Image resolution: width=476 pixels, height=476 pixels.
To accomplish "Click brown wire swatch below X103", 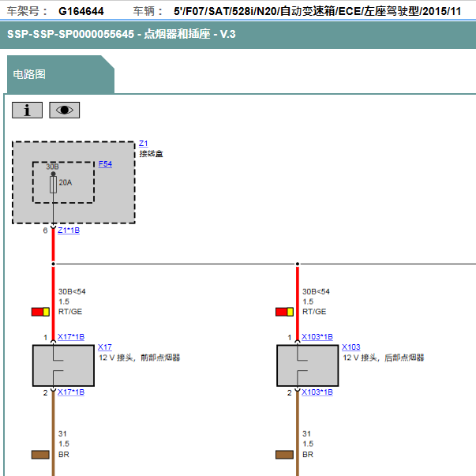I will tap(284, 455).
